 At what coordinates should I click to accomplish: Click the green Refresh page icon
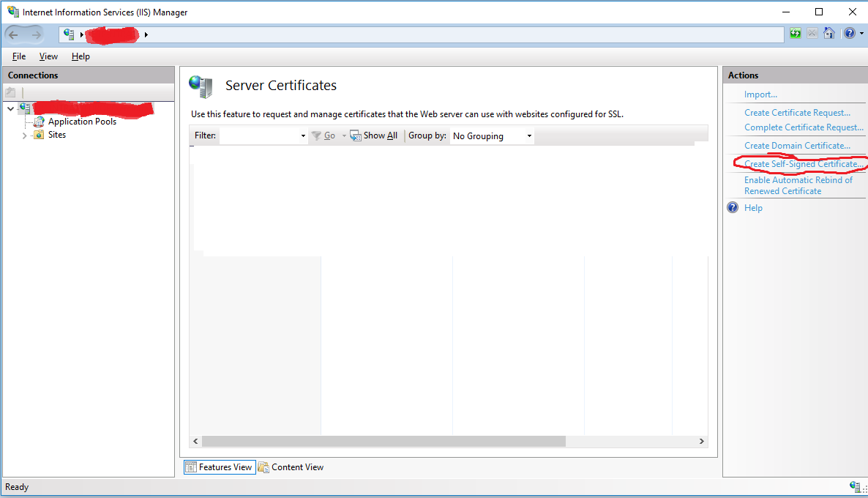(796, 34)
